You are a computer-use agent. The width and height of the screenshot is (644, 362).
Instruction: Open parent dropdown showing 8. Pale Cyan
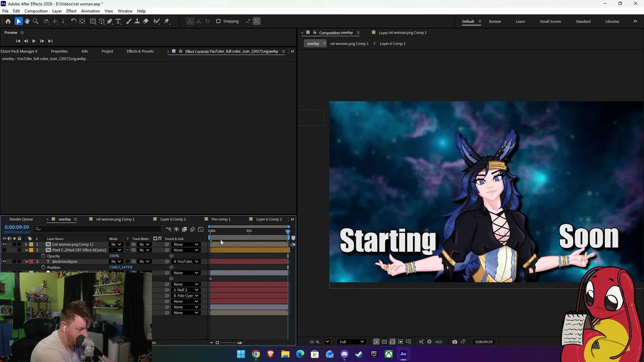[x=186, y=296]
